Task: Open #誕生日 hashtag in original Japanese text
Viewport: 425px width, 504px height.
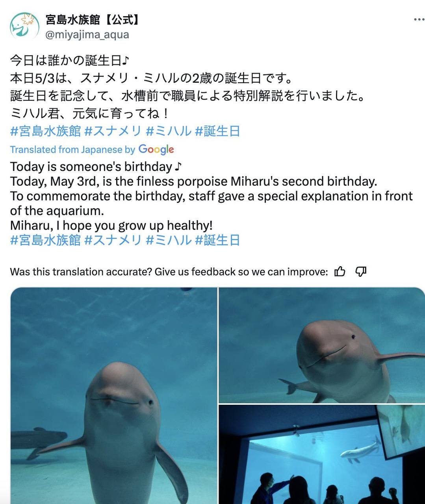Action: [218, 131]
